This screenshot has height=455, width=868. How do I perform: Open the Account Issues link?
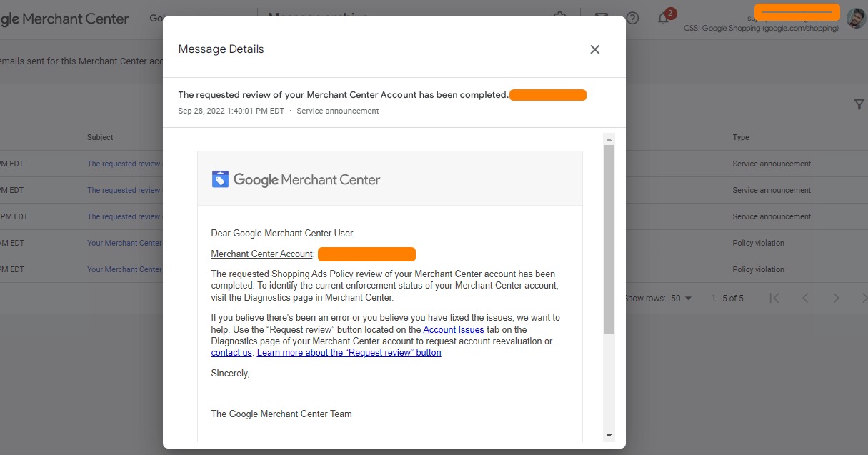[454, 329]
